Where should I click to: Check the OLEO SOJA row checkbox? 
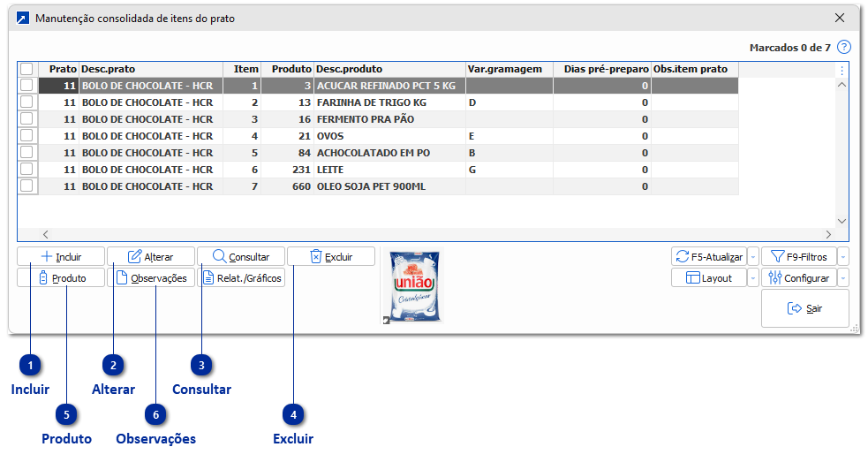point(26,186)
